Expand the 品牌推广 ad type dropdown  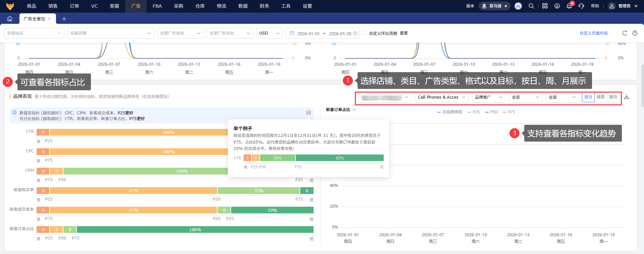(x=488, y=97)
